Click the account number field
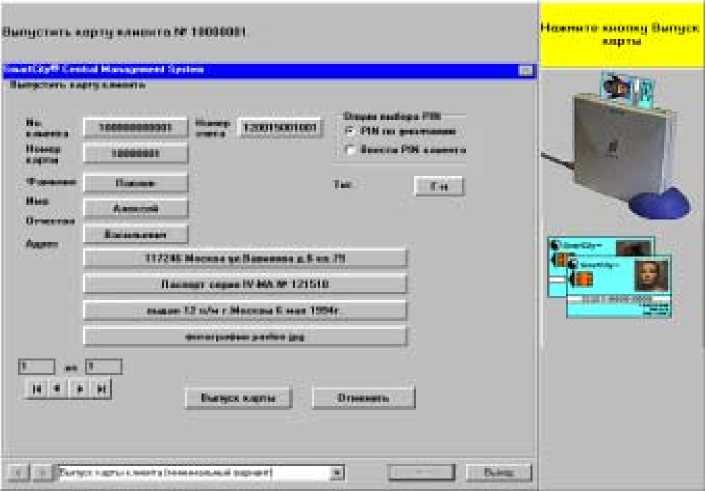This screenshot has height=491, width=705. tap(279, 128)
